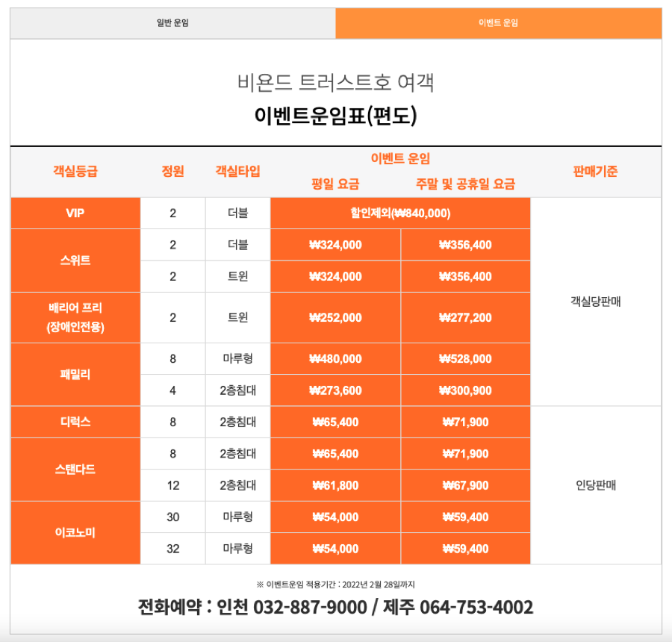
Task: Click the 정원 column header
Action: coord(172,172)
